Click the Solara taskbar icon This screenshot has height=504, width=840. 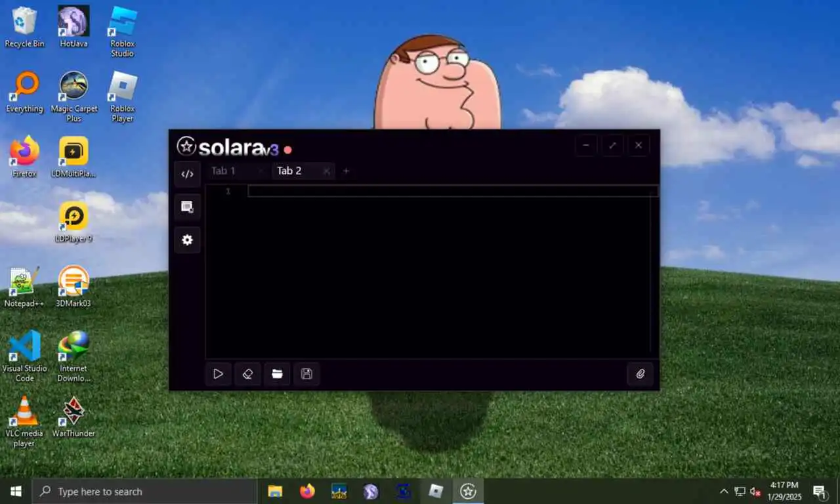[468, 491]
